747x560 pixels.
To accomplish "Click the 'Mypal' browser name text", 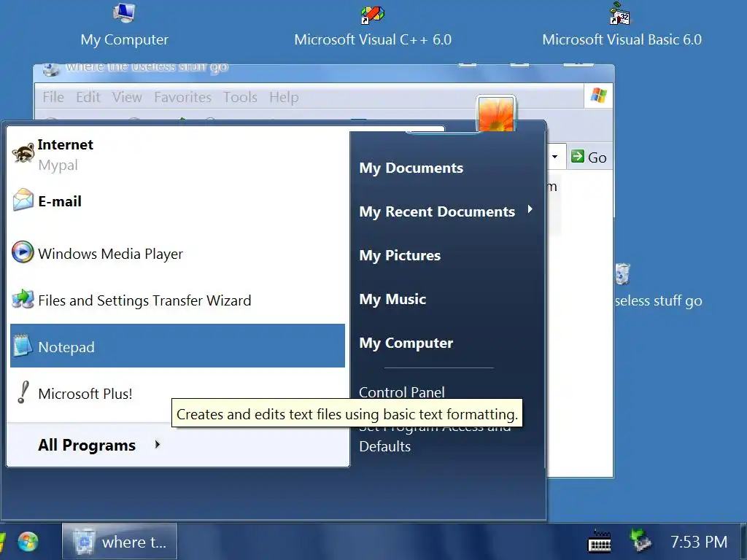I will (58, 166).
